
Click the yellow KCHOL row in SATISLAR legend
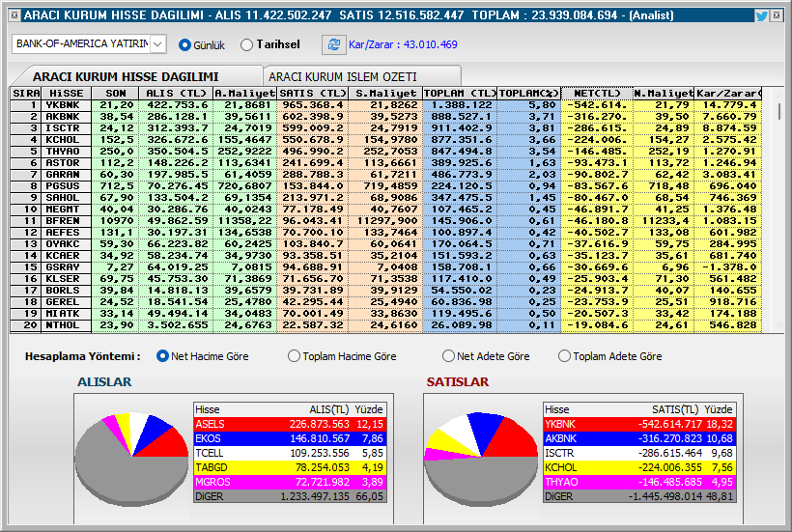(x=639, y=467)
